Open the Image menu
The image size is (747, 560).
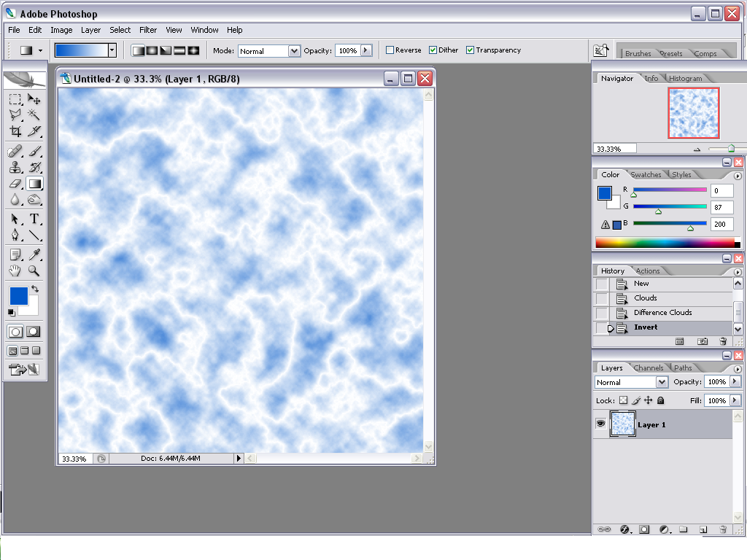tap(61, 30)
